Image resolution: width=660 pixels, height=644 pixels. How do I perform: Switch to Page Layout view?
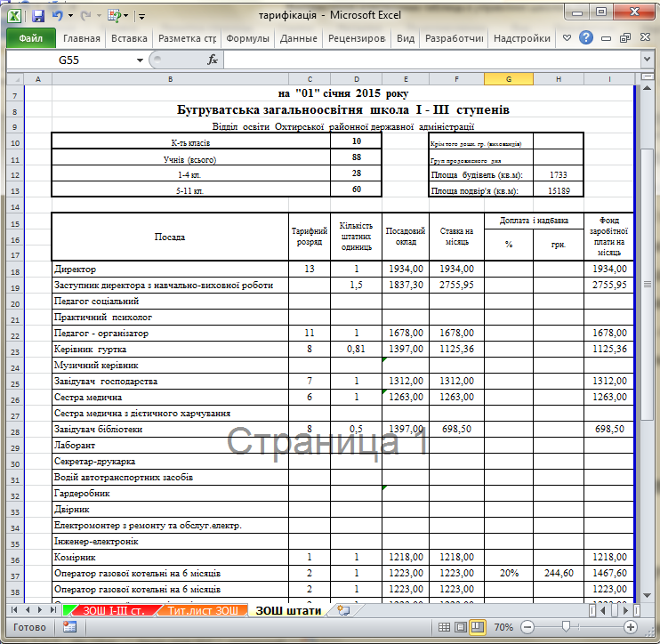point(461,627)
